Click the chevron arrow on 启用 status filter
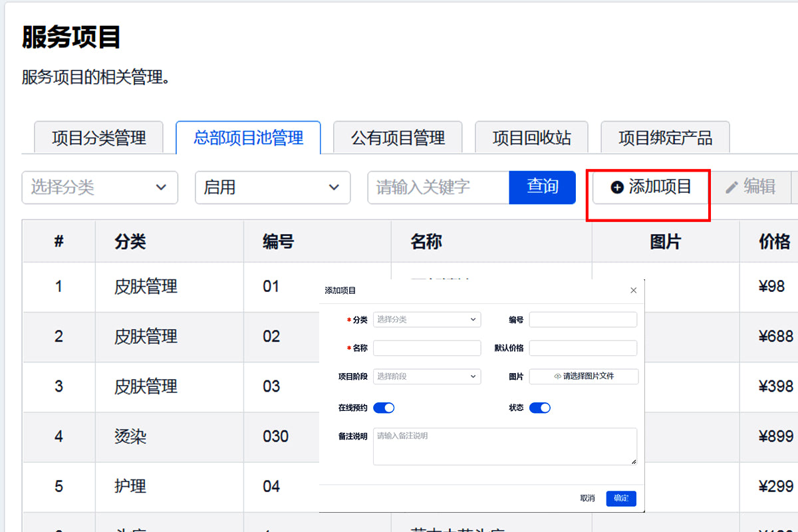 click(334, 188)
